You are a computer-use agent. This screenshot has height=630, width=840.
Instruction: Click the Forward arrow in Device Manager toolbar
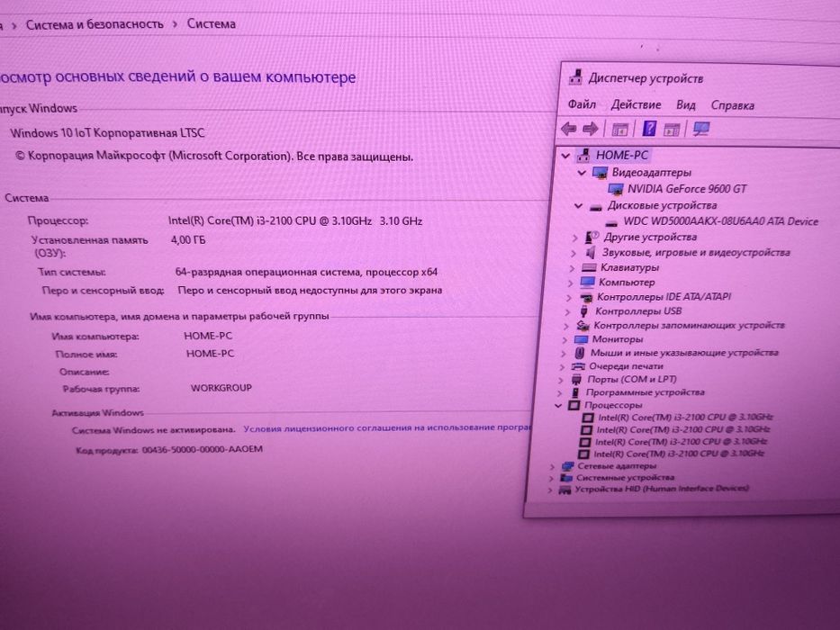[x=590, y=129]
